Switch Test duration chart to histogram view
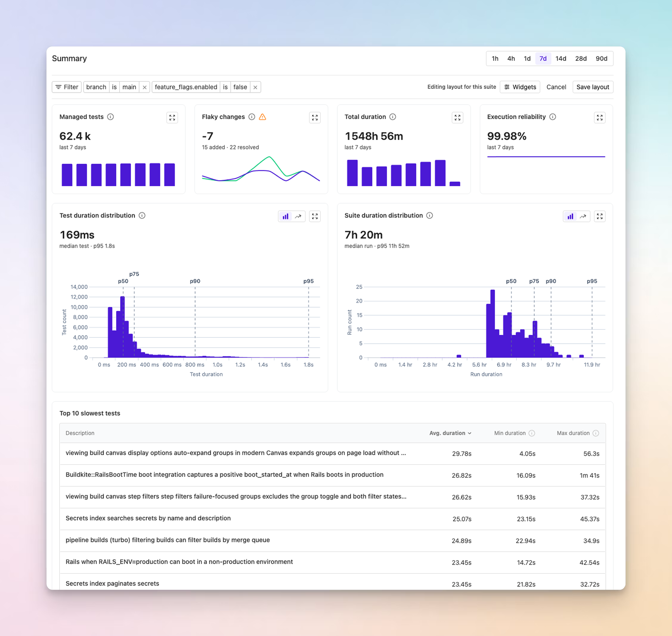Screen dimensions: 672x636 (286, 216)
